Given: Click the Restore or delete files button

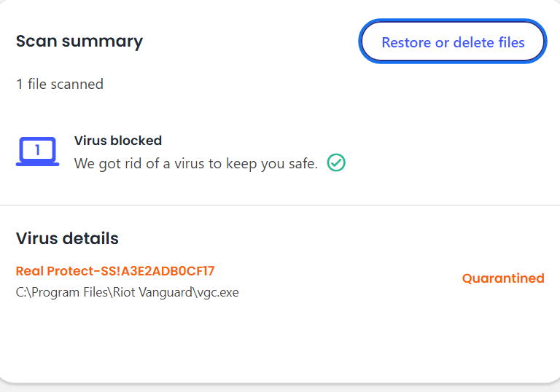Looking at the screenshot, I should click(452, 42).
